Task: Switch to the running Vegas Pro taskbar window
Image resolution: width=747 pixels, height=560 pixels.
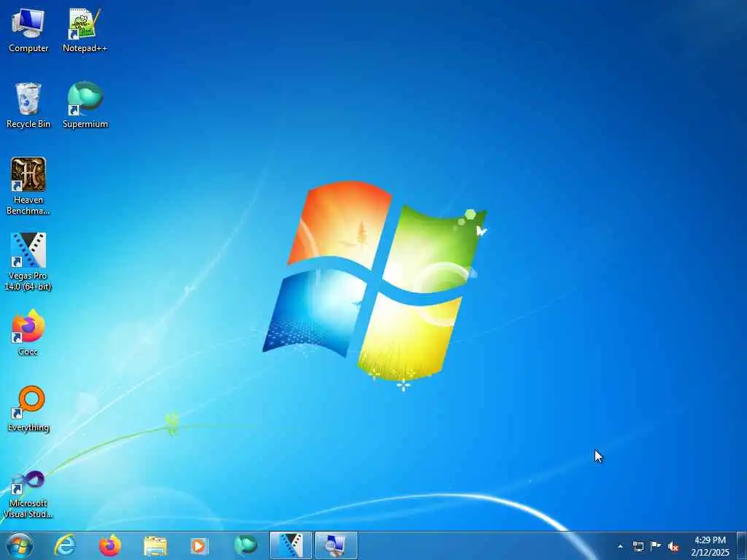Action: coord(290,545)
